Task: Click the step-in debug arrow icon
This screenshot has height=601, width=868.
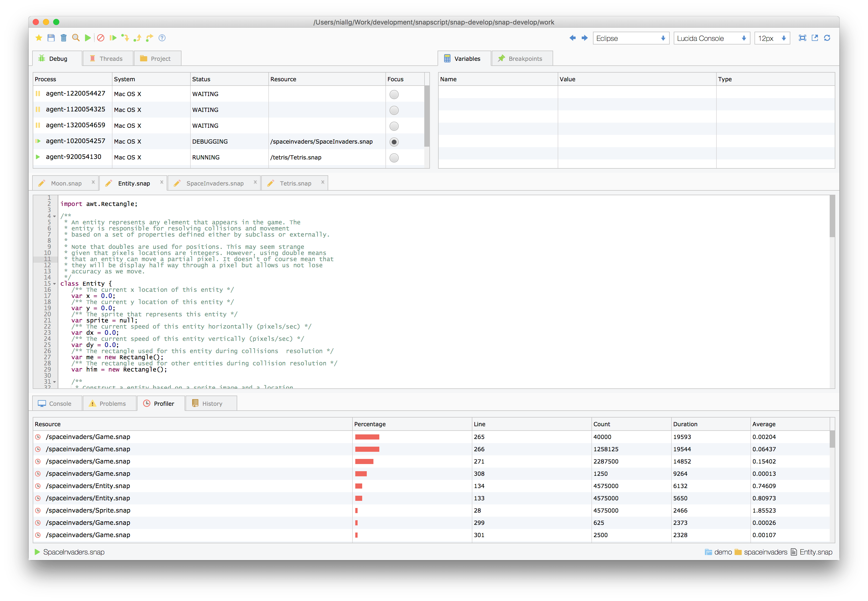Action: (x=125, y=38)
